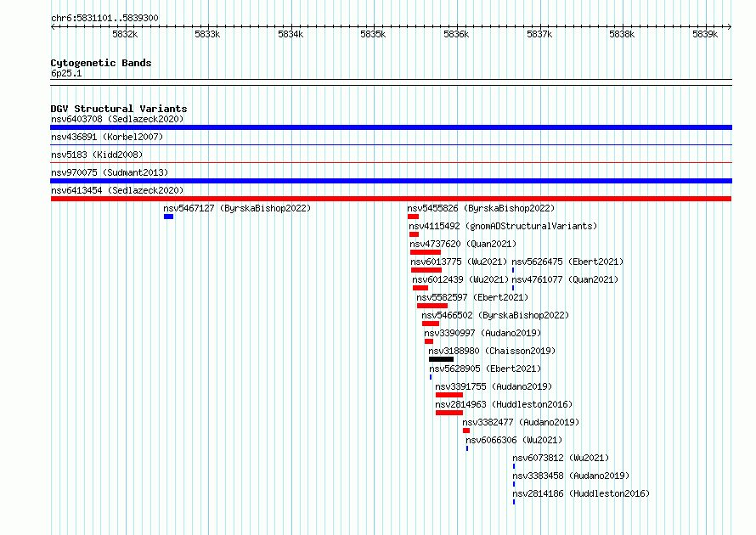Image resolution: width=756 pixels, height=535 pixels.
Task: Select the nsv6073812 (Wu2021) label
Action: 561,458
